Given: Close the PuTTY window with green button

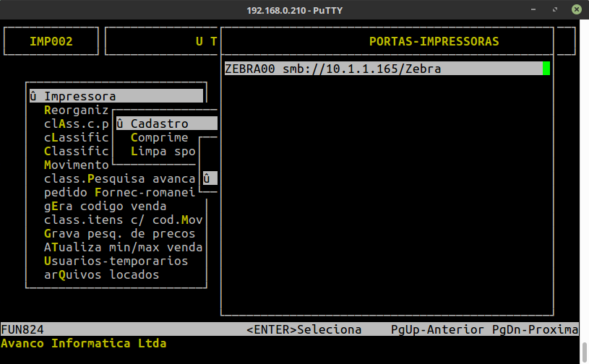Looking at the screenshot, I should [x=576, y=10].
